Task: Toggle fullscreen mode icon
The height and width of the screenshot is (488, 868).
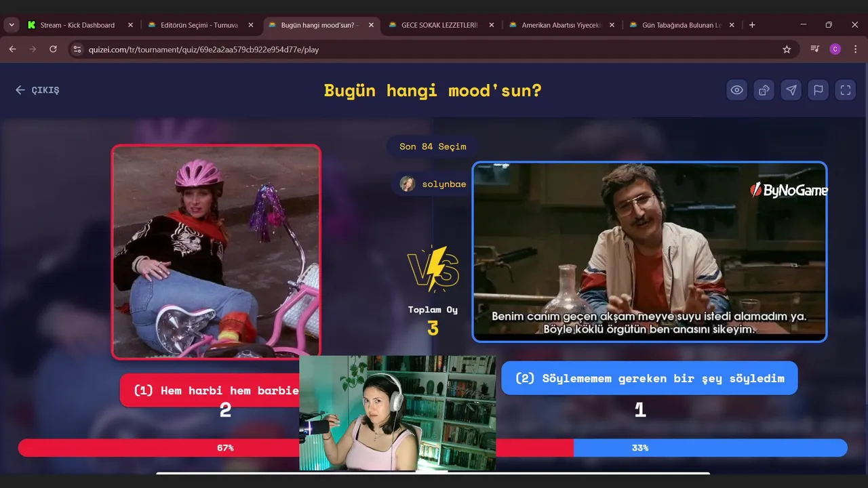Action: click(846, 90)
